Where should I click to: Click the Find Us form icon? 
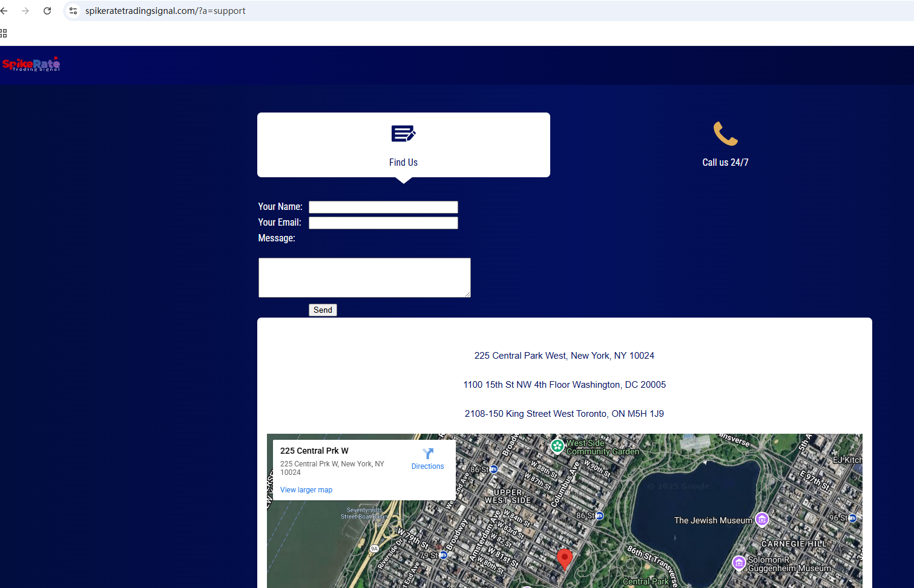click(x=403, y=134)
